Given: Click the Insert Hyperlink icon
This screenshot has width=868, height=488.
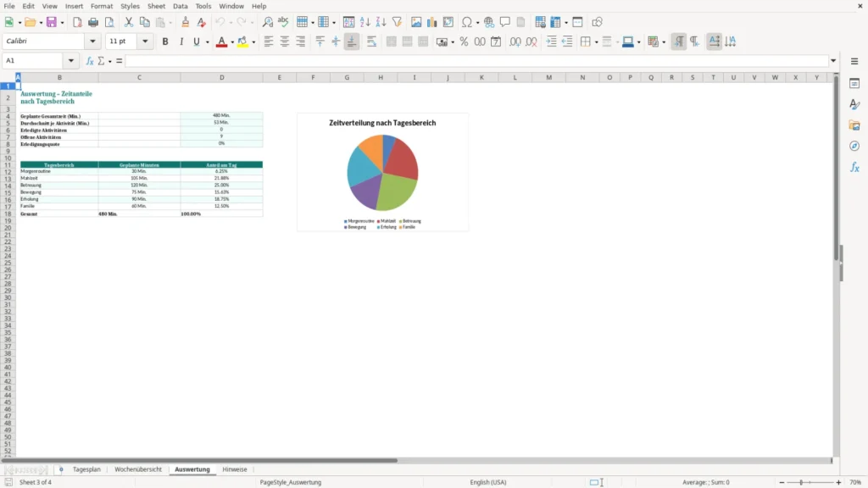Looking at the screenshot, I should [x=489, y=22].
